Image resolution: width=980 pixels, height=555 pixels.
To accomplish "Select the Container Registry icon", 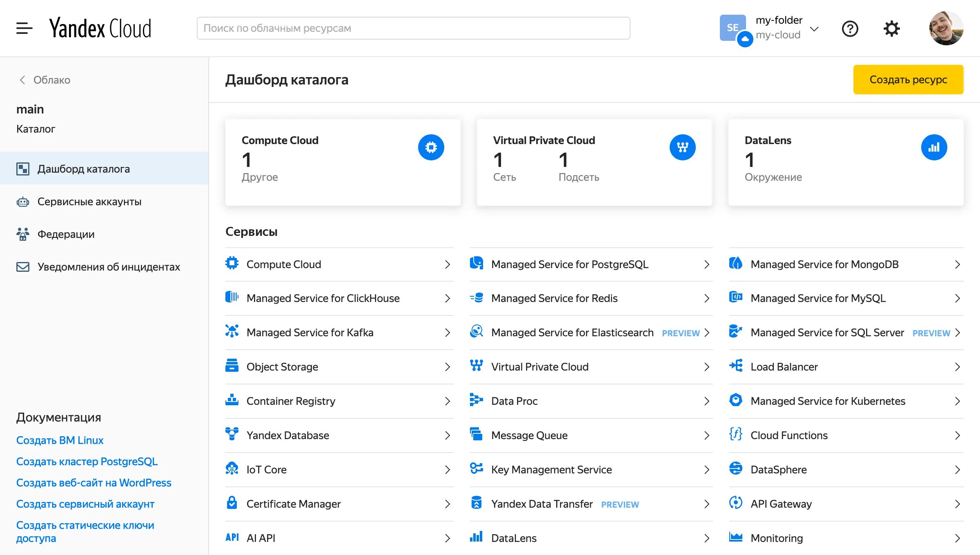I will (x=232, y=401).
